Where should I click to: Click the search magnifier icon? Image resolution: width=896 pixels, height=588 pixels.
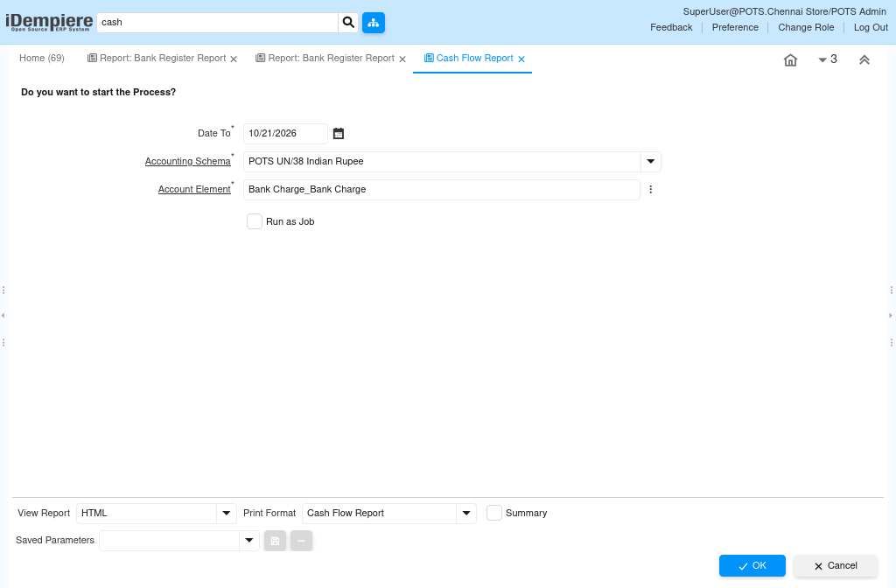coord(348,23)
